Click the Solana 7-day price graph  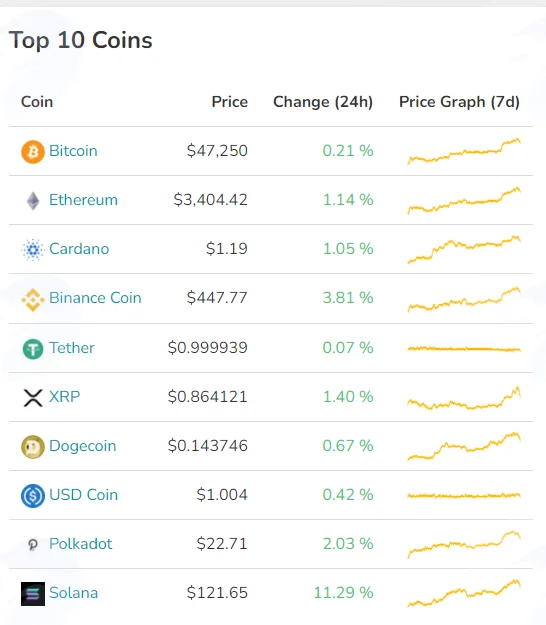click(x=464, y=593)
